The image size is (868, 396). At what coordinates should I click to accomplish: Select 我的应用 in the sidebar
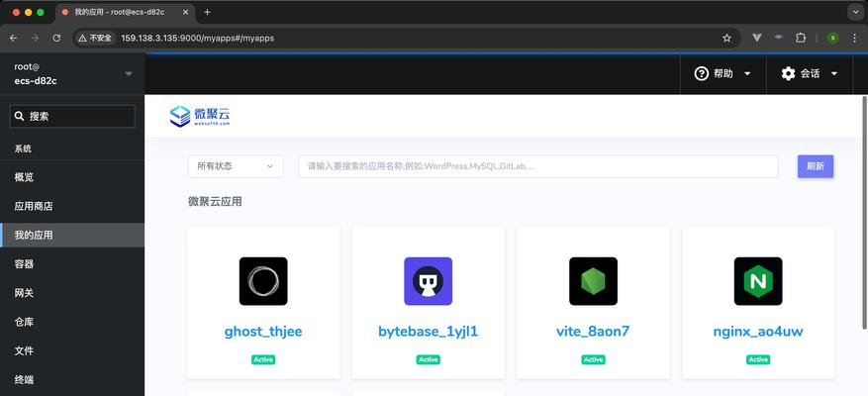click(x=72, y=235)
